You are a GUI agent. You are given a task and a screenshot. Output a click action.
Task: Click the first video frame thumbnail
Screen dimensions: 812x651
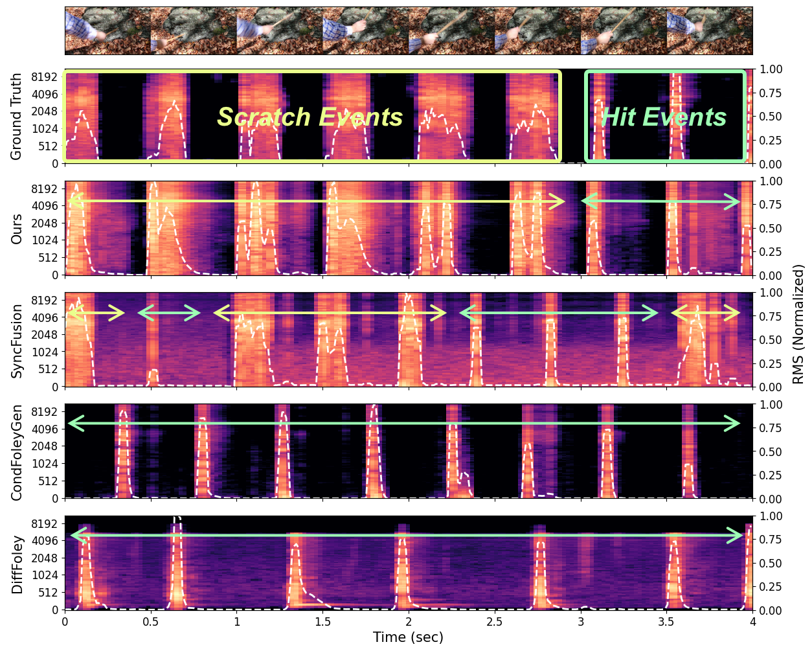coord(107,30)
